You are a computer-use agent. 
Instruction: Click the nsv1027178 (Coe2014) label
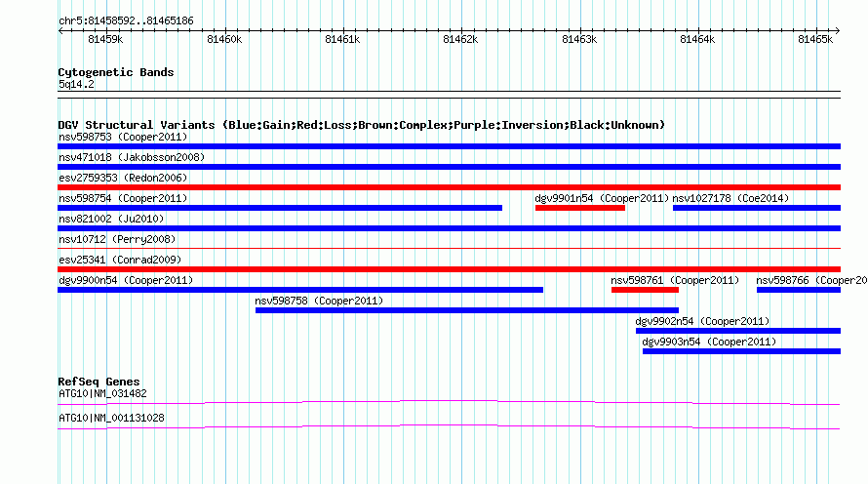(x=730, y=198)
